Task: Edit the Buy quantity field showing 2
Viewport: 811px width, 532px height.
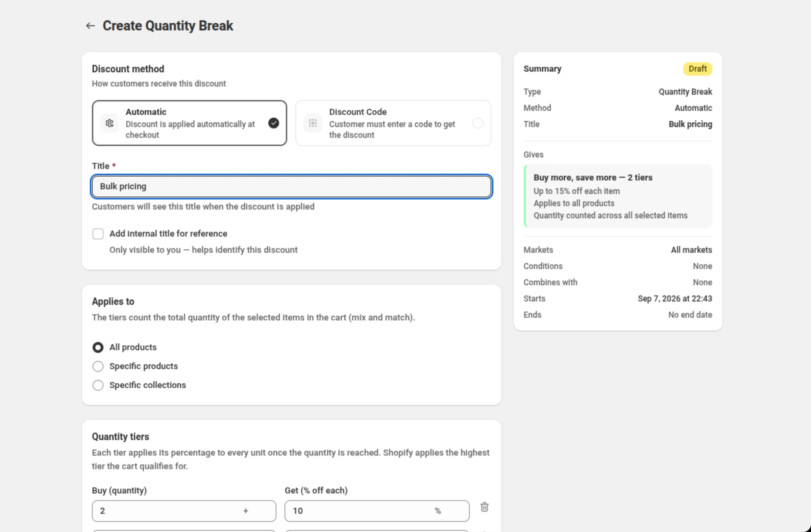Action: pyautogui.click(x=184, y=511)
